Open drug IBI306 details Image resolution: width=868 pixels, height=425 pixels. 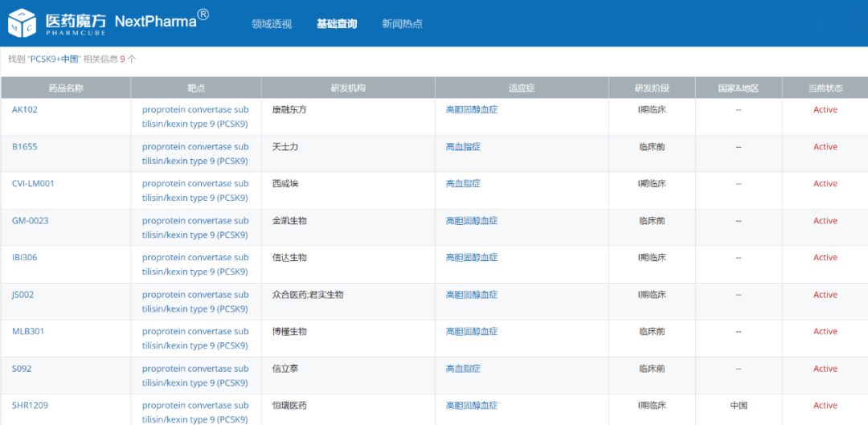pyautogui.click(x=24, y=257)
